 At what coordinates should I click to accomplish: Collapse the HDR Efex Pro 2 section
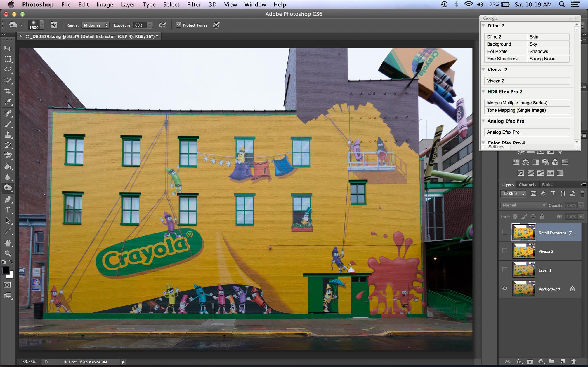click(x=483, y=92)
